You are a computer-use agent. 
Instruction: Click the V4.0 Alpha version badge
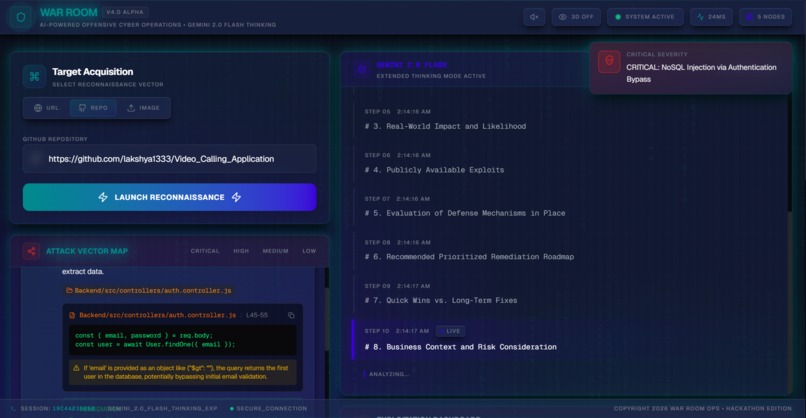click(125, 12)
